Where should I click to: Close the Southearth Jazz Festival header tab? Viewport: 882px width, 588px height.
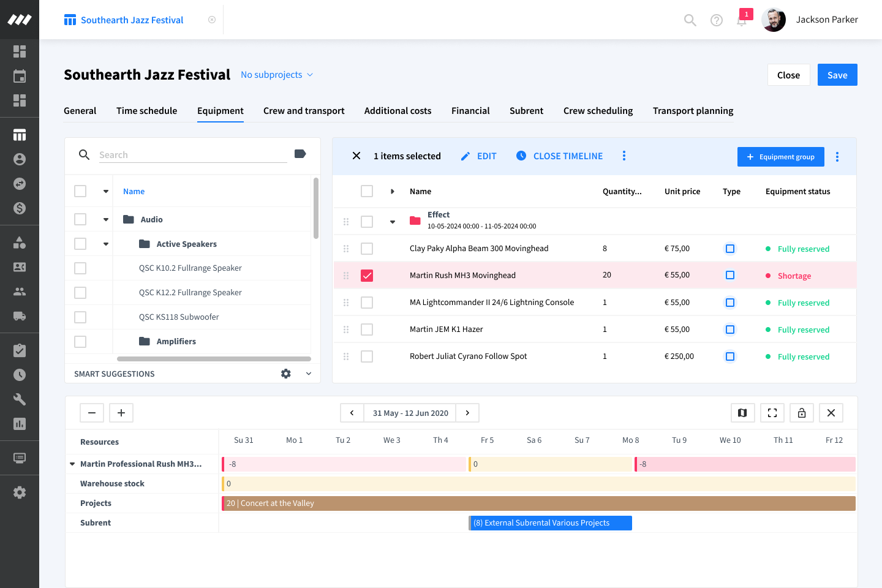pos(212,20)
